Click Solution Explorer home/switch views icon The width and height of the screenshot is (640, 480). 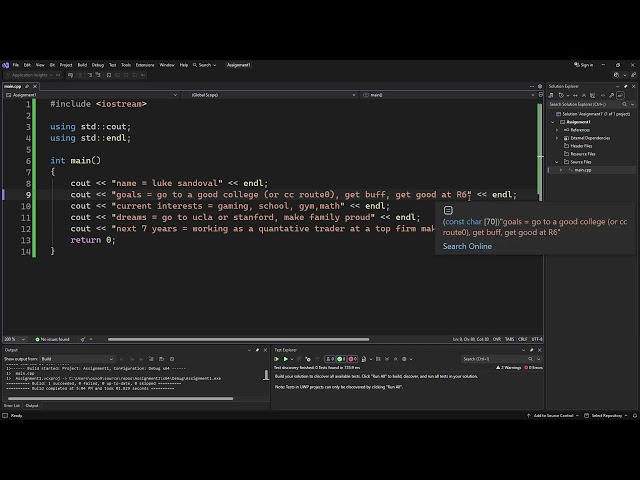[551, 95]
